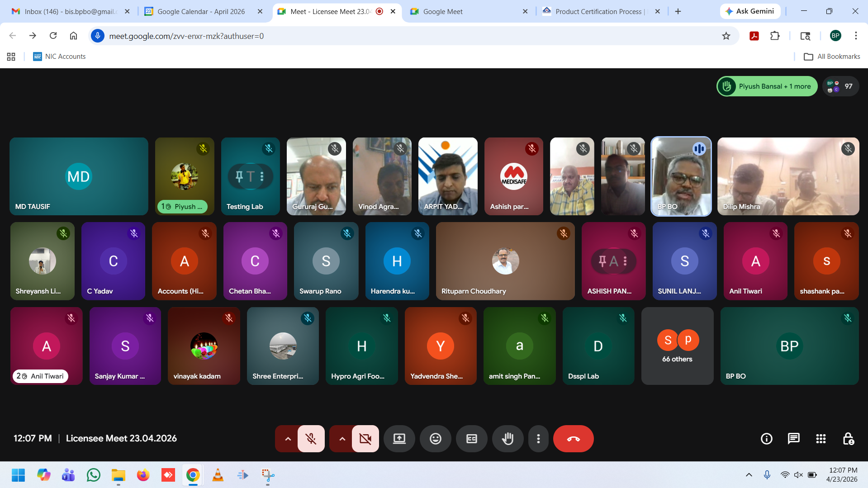Open the Activities grid icon
Viewport: 868px width, 488px height.
point(821,439)
